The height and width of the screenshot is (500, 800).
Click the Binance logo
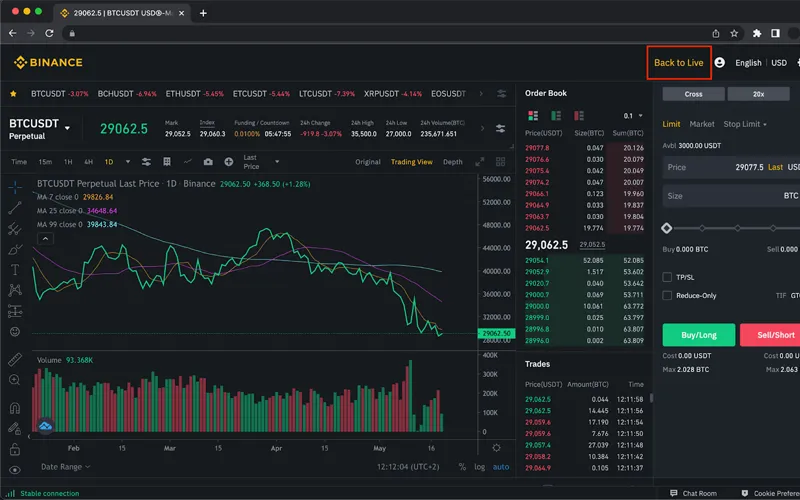[x=48, y=63]
